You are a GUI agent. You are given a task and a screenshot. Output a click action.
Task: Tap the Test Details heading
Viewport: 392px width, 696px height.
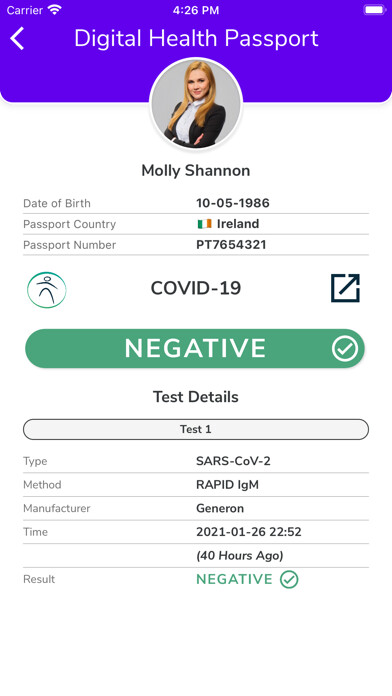pos(196,397)
